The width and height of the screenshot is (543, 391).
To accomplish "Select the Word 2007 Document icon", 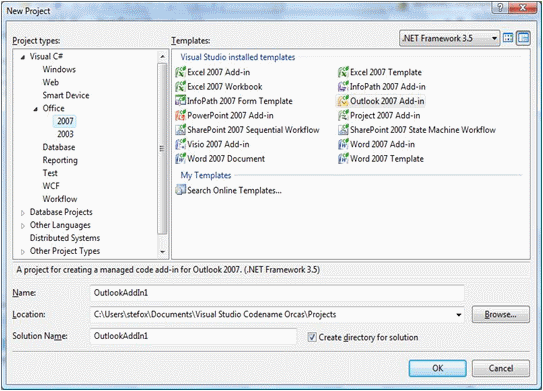I will click(180, 159).
